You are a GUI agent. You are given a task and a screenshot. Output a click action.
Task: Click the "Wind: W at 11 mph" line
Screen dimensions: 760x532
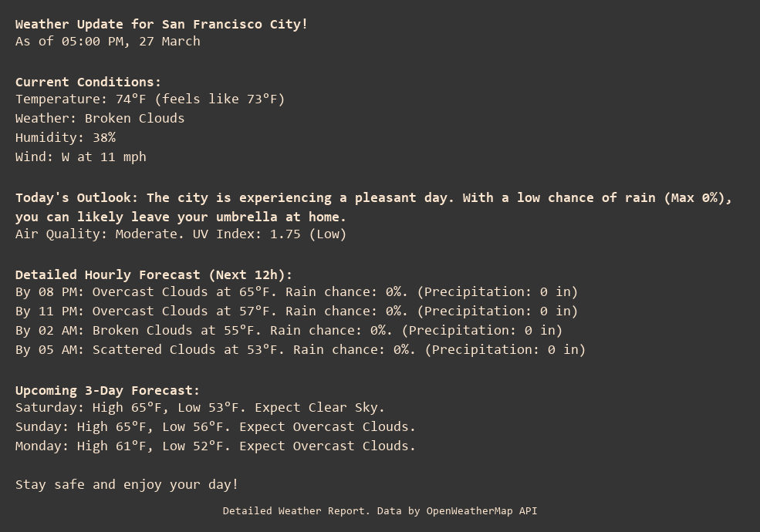[80, 157]
